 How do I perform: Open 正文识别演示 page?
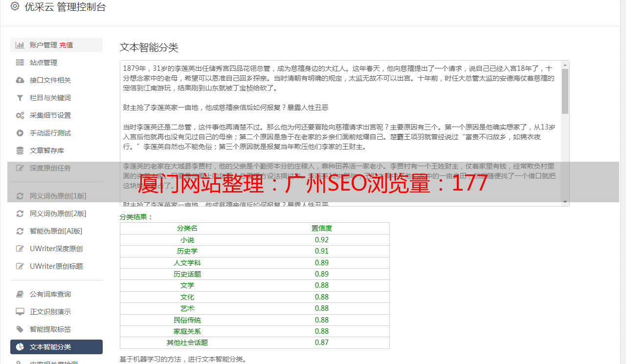pos(56,312)
